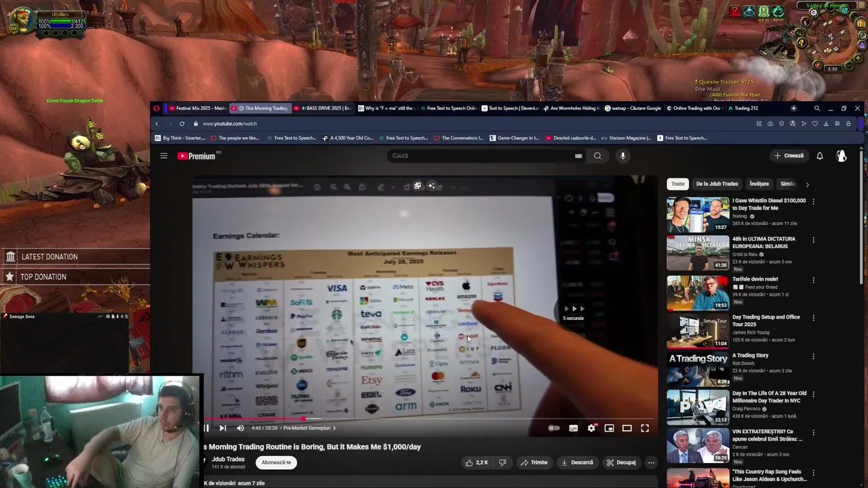Viewport: 868px width, 488px height.
Task: Mute the video volume speaker icon
Action: pyautogui.click(x=240, y=428)
